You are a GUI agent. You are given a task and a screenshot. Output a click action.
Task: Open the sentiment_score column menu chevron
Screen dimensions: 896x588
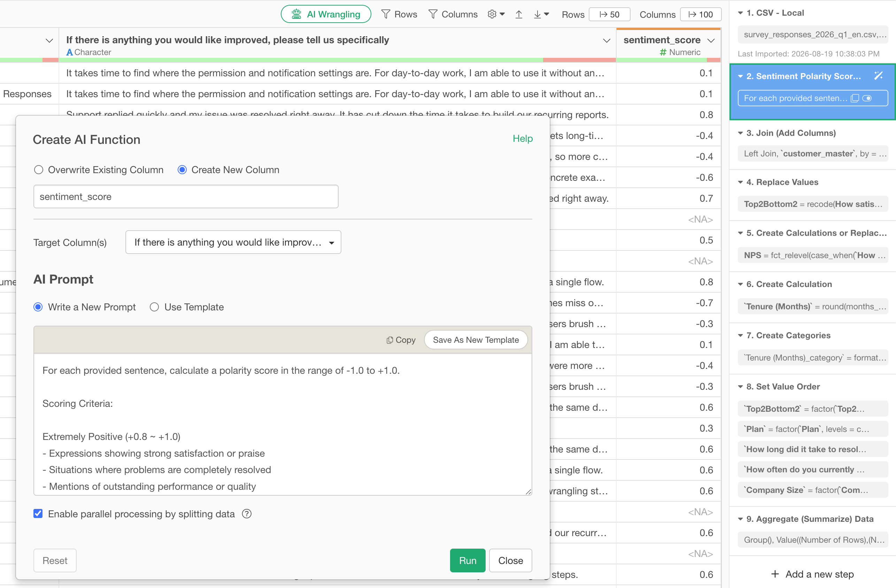point(711,40)
